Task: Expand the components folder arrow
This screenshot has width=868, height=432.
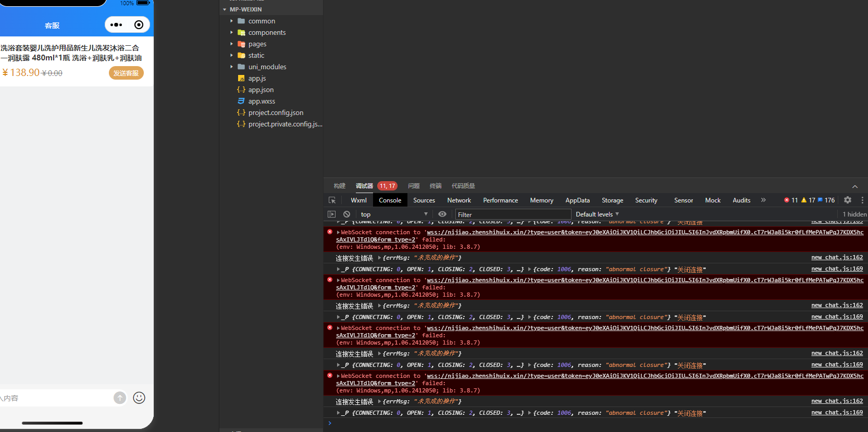Action: click(x=232, y=32)
